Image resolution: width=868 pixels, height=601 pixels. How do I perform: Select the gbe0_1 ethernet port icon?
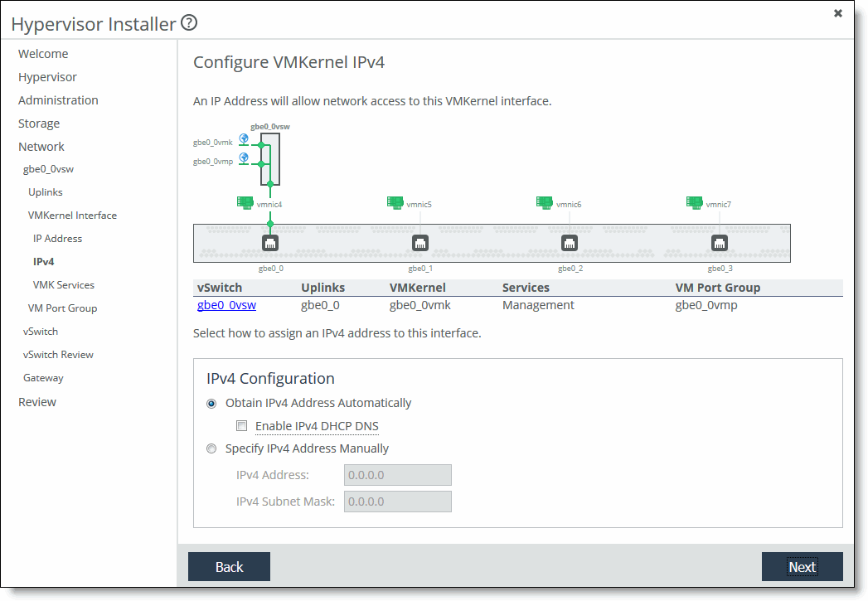pyautogui.click(x=420, y=243)
